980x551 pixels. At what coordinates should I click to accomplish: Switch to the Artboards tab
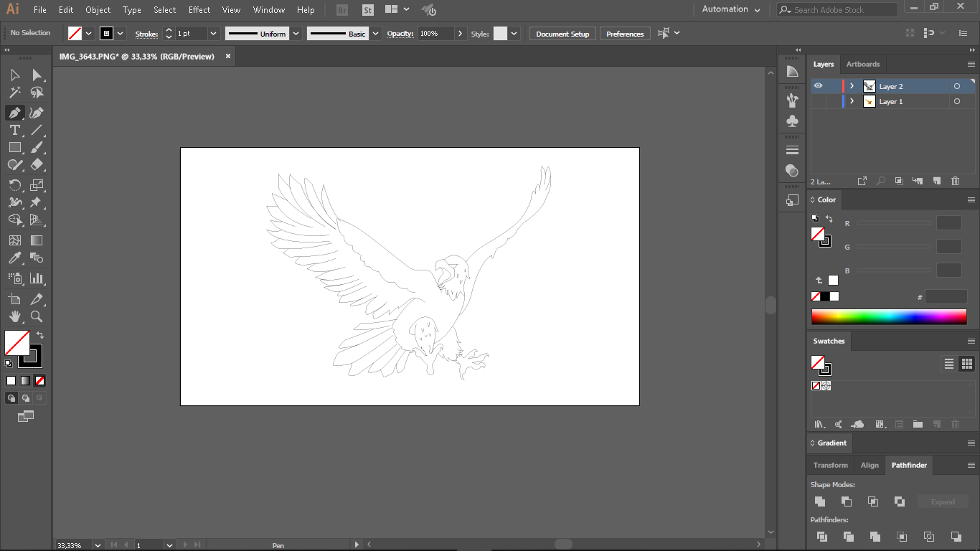click(863, 64)
